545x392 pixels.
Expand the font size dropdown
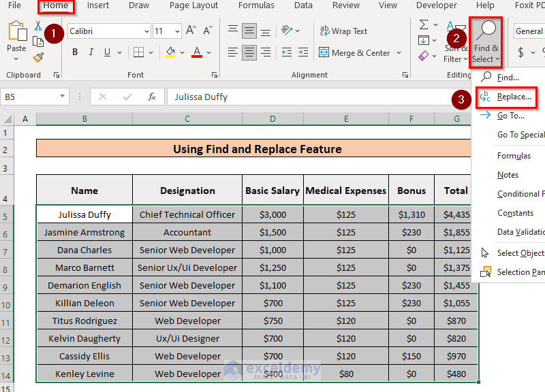point(177,31)
